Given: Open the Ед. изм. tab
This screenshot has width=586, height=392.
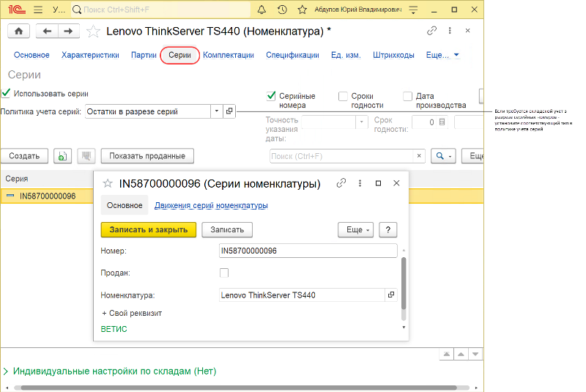Looking at the screenshot, I should click(x=346, y=55).
